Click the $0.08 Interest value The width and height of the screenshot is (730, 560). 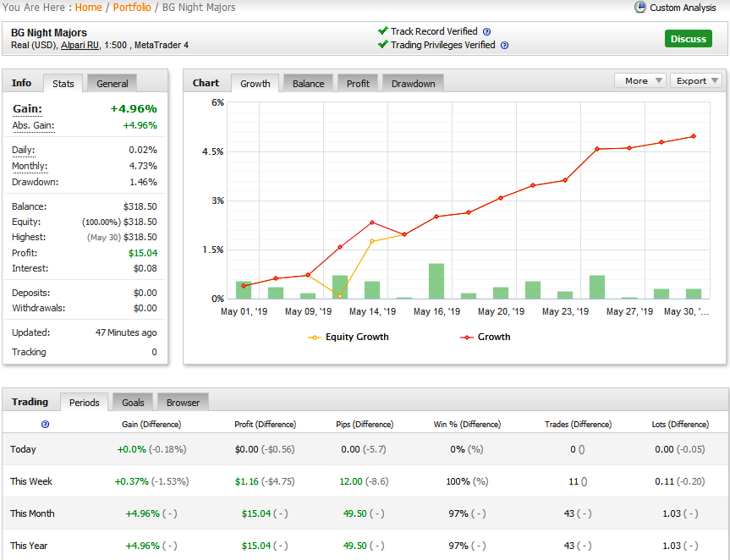pyautogui.click(x=145, y=268)
